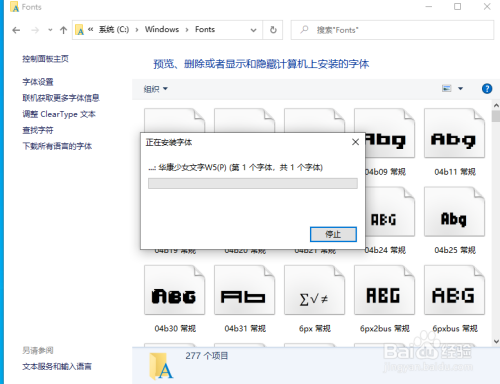Refresh the Fonts folder

tap(273, 30)
